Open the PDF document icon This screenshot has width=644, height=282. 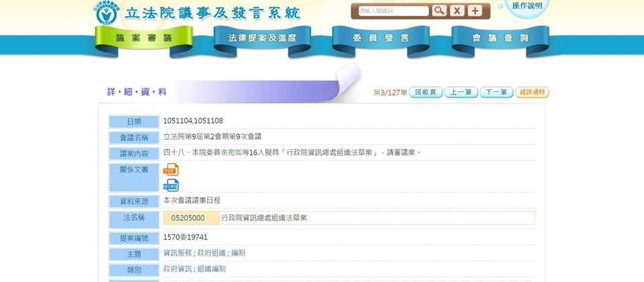pos(171,169)
